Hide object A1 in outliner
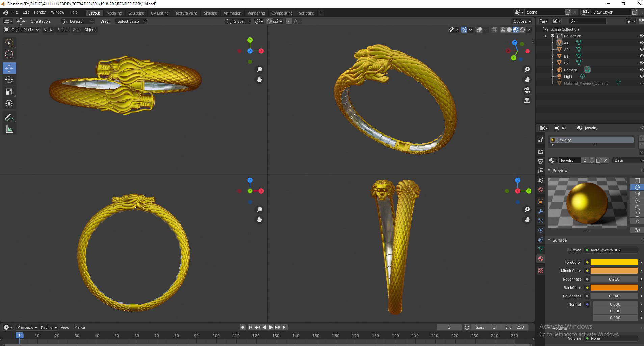The height and width of the screenshot is (346, 644). tap(641, 43)
